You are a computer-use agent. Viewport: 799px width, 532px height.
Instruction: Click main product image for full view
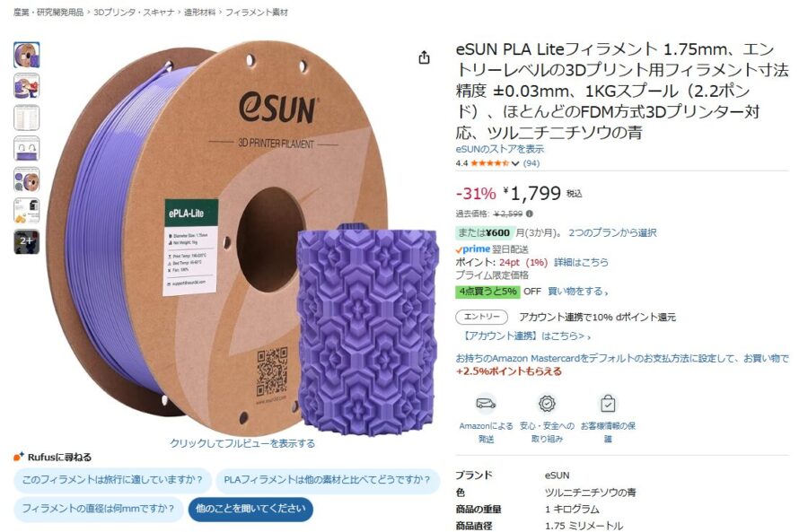pos(242,240)
